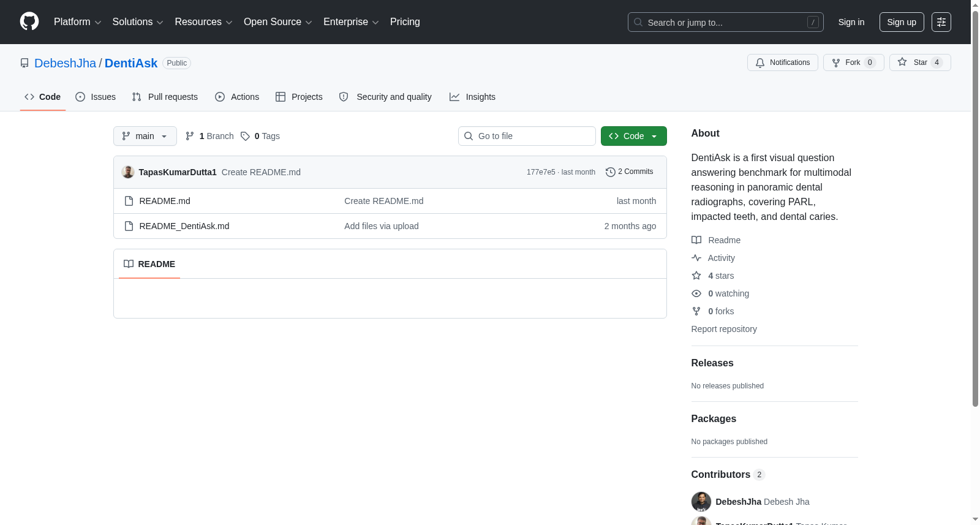This screenshot has height=525, width=980.
Task: Click the page vertical scrollbar
Action: point(975,208)
